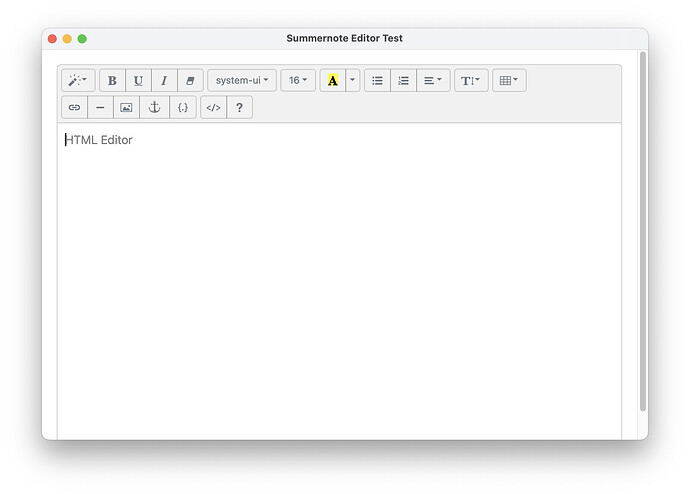Screen dimensions: 690x494
Task: Open the line height dropdown
Action: point(471,81)
